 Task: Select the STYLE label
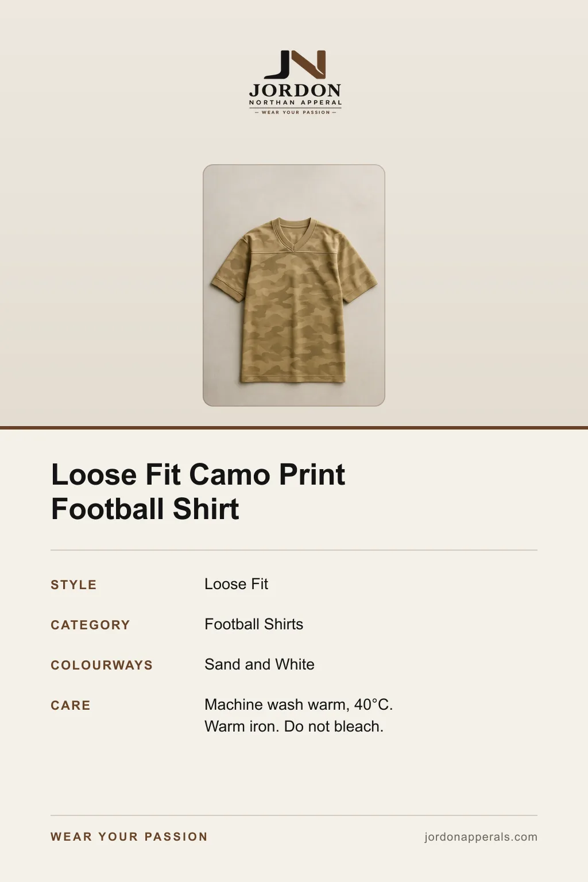(73, 585)
